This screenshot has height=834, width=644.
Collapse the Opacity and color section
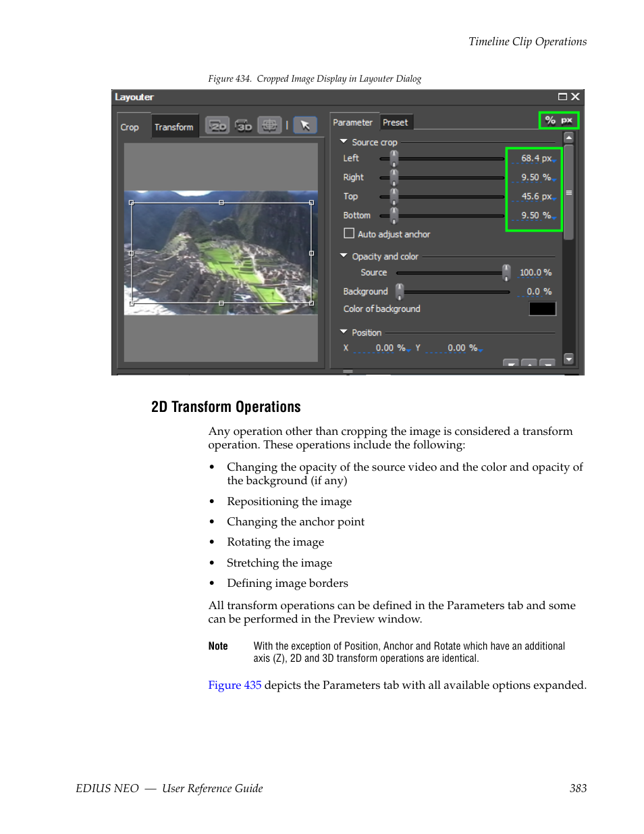[x=344, y=255]
